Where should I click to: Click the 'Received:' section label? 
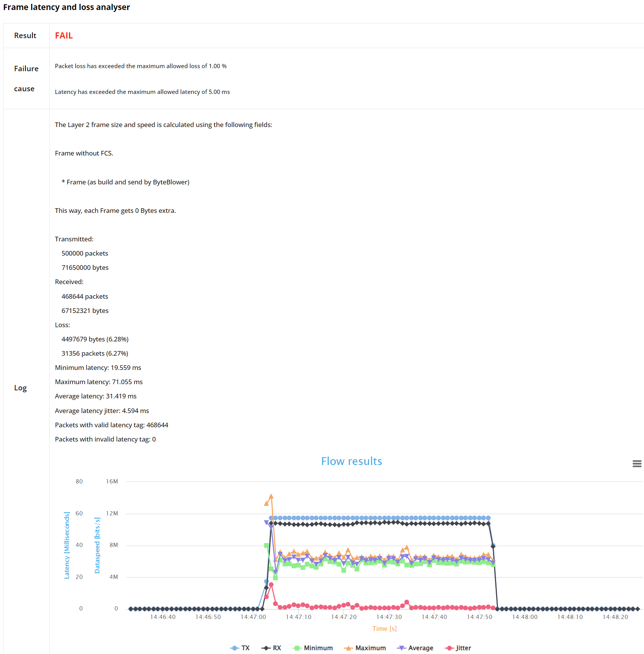[x=69, y=282]
